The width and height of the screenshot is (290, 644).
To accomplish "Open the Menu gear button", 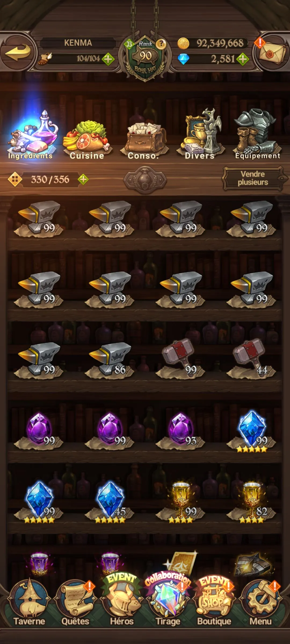I will coord(260,603).
